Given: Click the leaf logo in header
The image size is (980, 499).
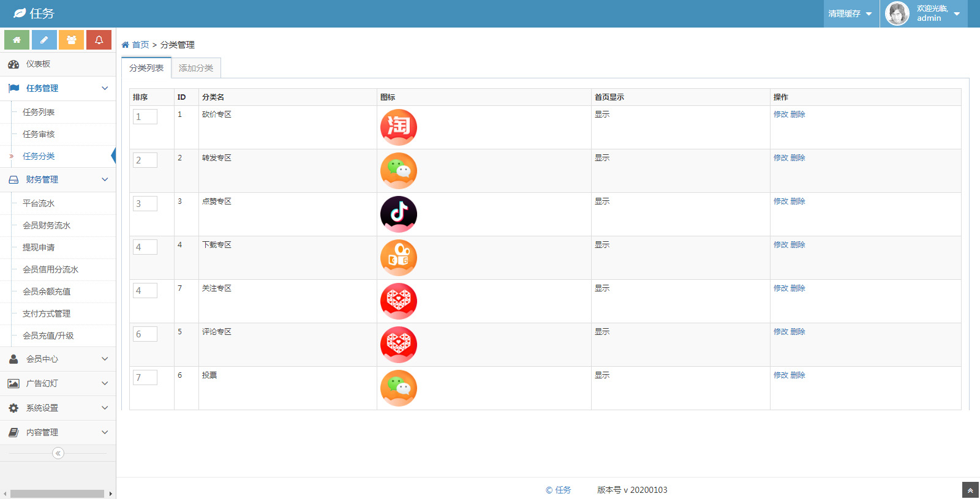Looking at the screenshot, I should (20, 13).
